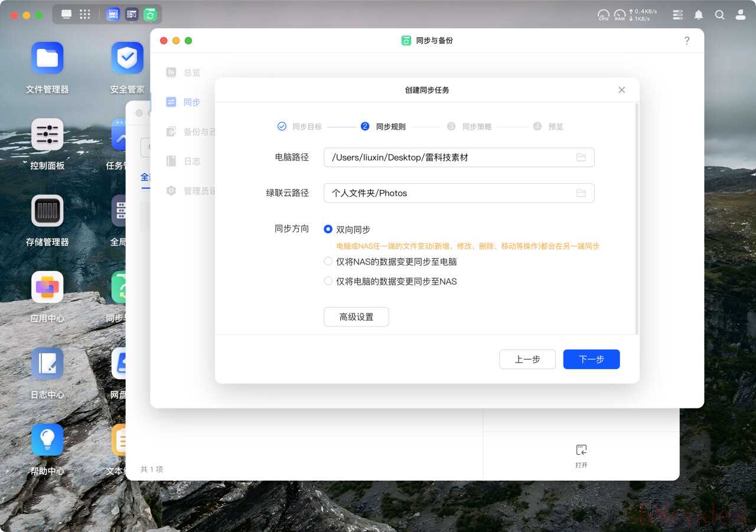The height and width of the screenshot is (532, 756).
Task: Open 日志中心 on the desktop
Action: [x=47, y=364]
